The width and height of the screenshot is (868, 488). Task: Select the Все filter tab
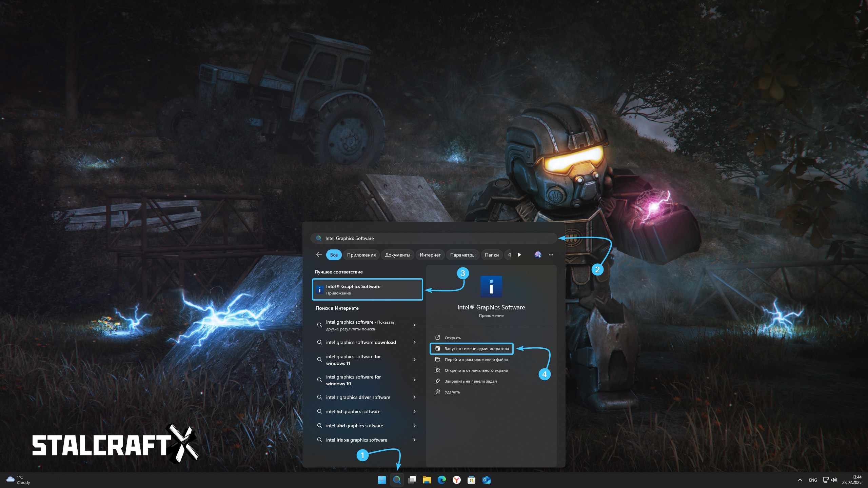(334, 255)
